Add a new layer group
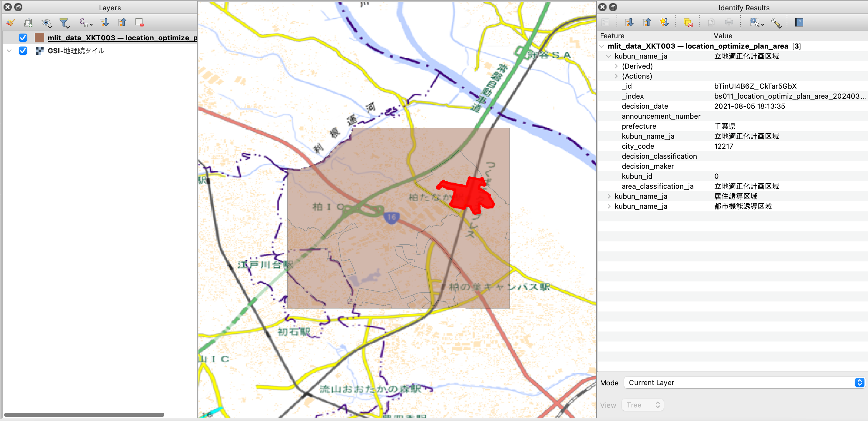868x421 pixels. point(29,22)
